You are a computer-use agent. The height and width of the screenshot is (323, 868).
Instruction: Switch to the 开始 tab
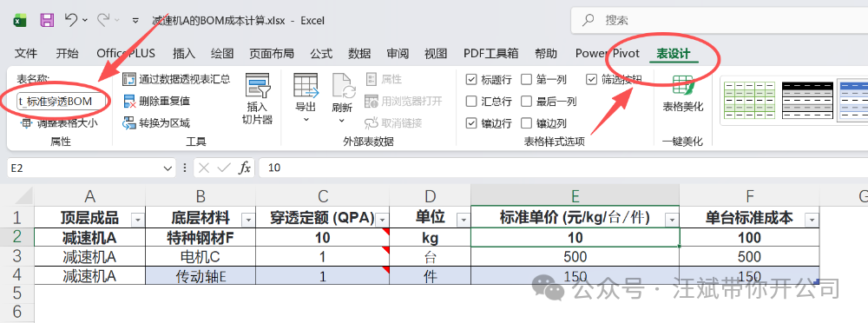click(x=67, y=54)
